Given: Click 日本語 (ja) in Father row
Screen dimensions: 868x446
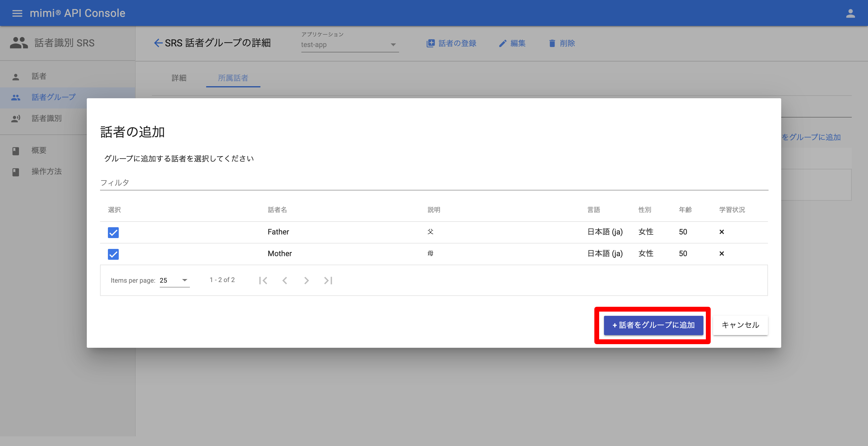Looking at the screenshot, I should tap(605, 232).
